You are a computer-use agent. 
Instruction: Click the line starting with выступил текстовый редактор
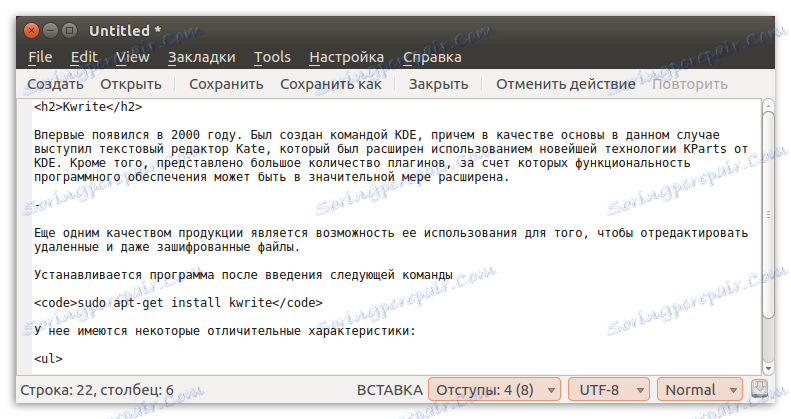(391, 149)
